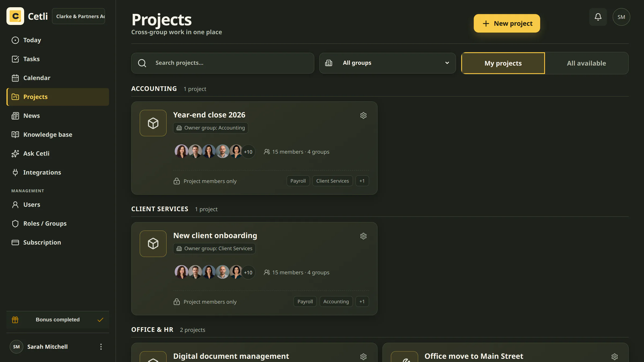Click into the Search projects field

tap(223, 63)
